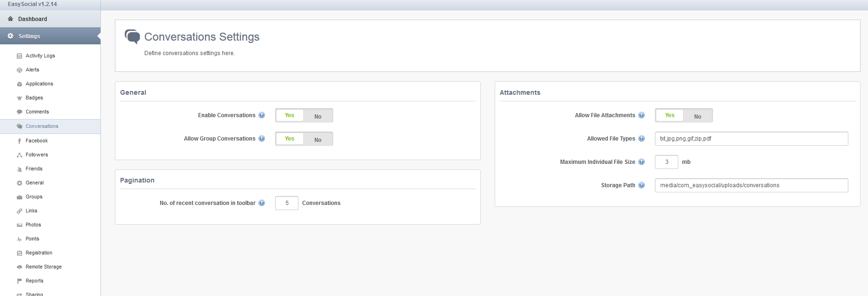The image size is (868, 296).
Task: Click the Remote Storage cloud icon
Action: [x=19, y=267]
